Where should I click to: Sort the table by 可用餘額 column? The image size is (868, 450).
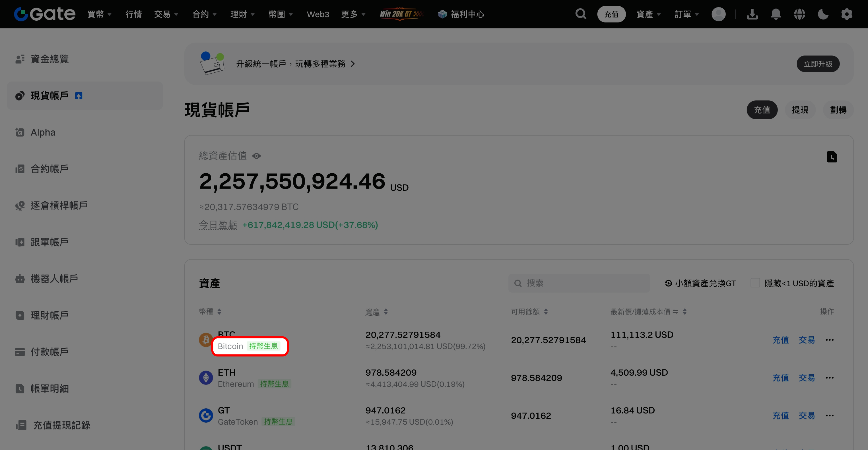pos(546,312)
